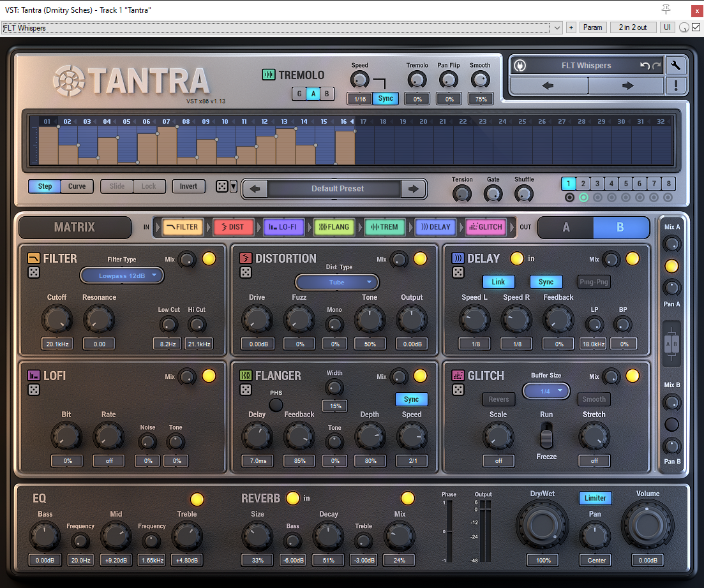
Task: Click the Invert button
Action: 188,186
